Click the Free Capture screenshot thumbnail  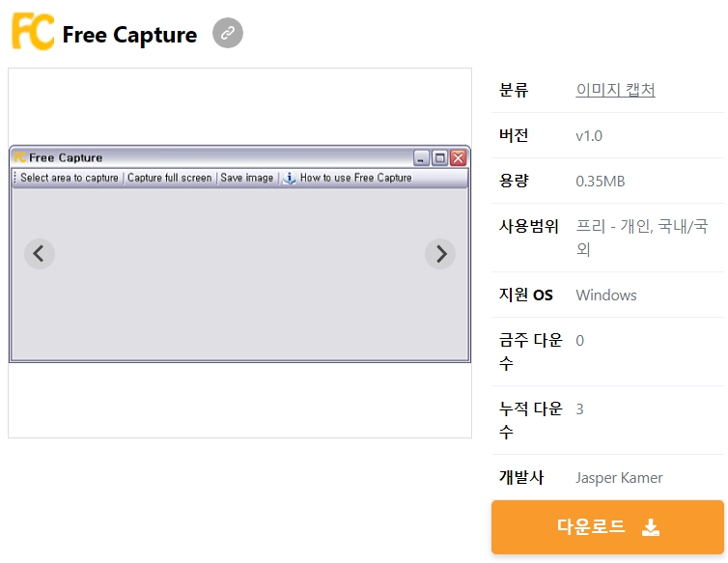pos(239,254)
